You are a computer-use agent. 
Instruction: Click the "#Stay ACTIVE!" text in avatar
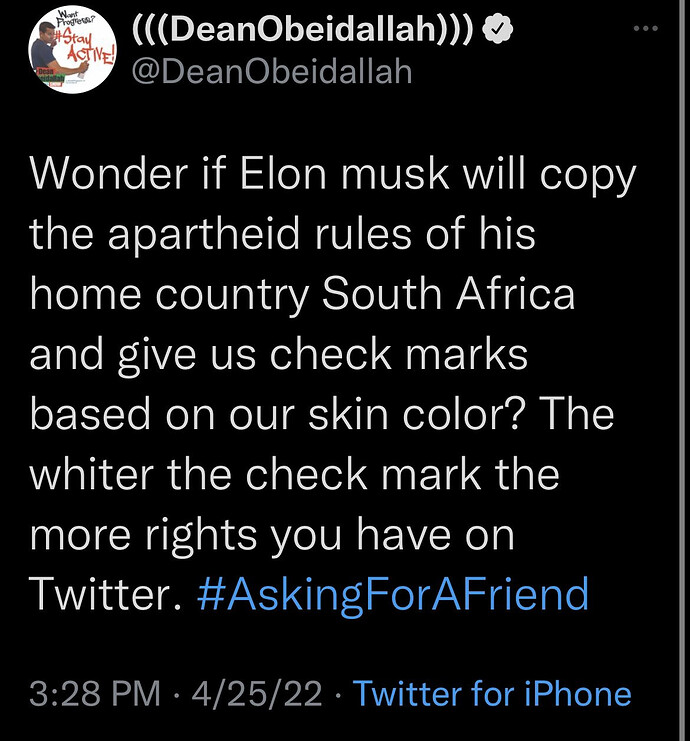click(x=85, y=47)
